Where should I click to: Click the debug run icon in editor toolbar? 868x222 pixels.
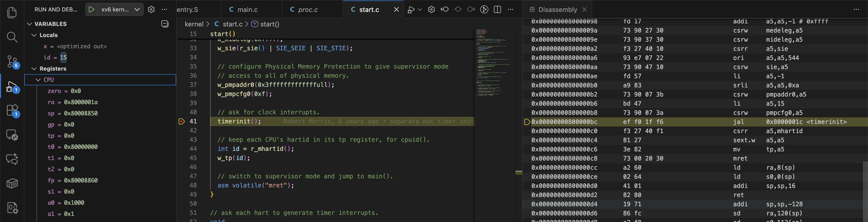click(x=411, y=10)
